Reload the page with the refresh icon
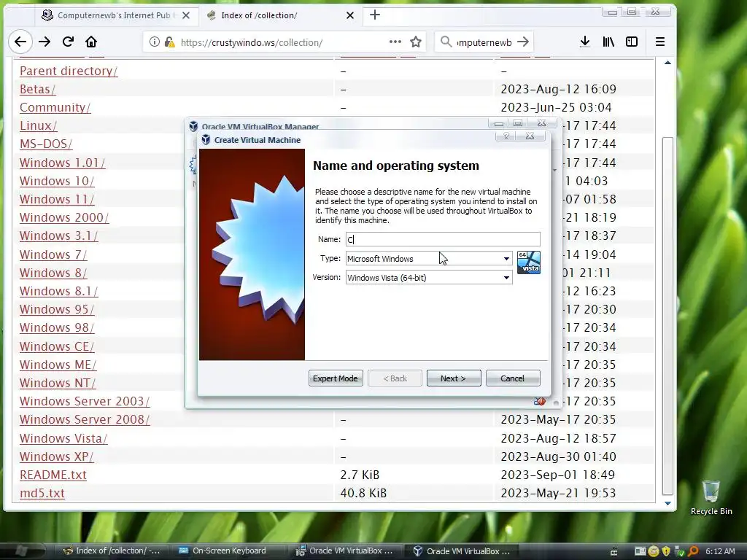 pos(68,42)
